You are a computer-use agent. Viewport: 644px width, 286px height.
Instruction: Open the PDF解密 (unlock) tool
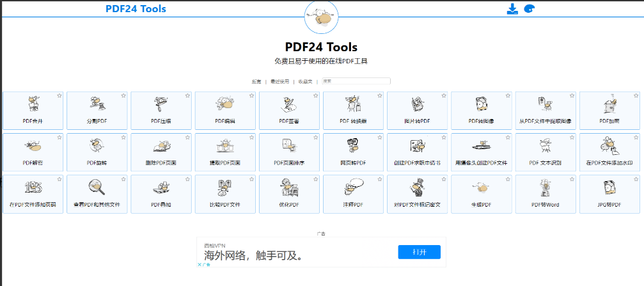coord(33,152)
